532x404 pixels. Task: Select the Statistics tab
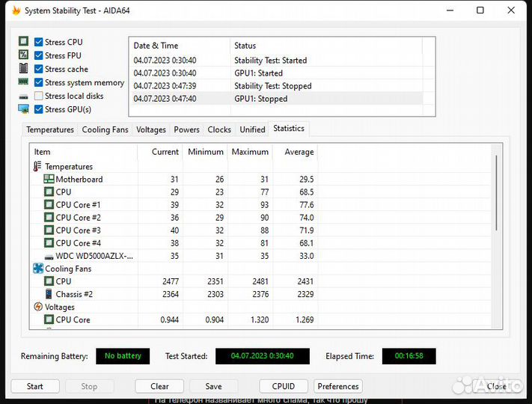pyautogui.click(x=289, y=129)
